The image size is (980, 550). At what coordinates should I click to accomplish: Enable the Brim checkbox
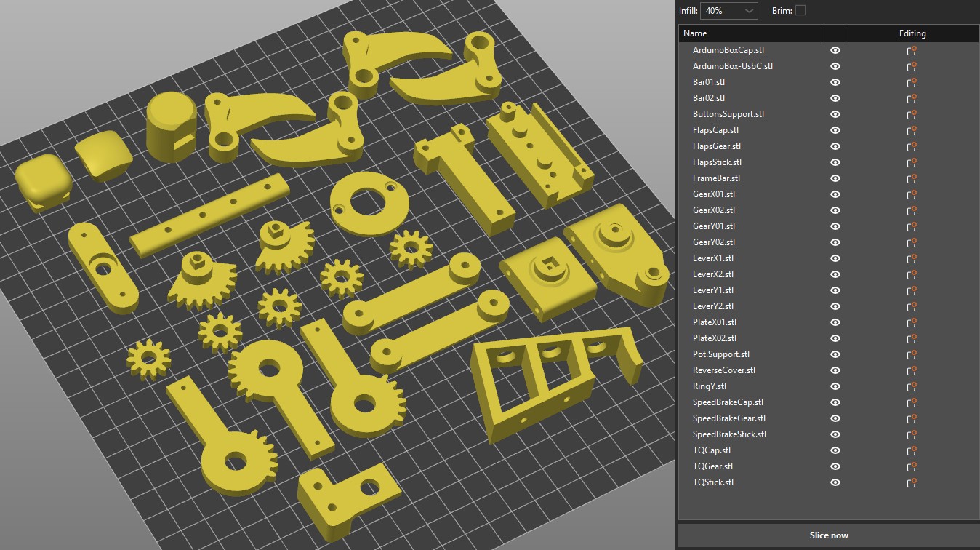800,10
